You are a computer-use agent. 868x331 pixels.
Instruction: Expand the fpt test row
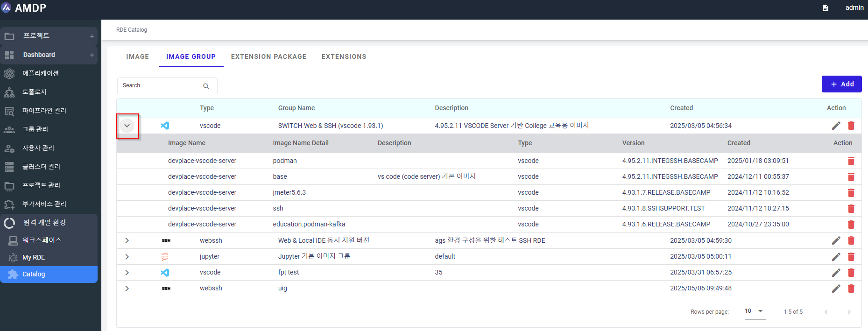click(127, 273)
